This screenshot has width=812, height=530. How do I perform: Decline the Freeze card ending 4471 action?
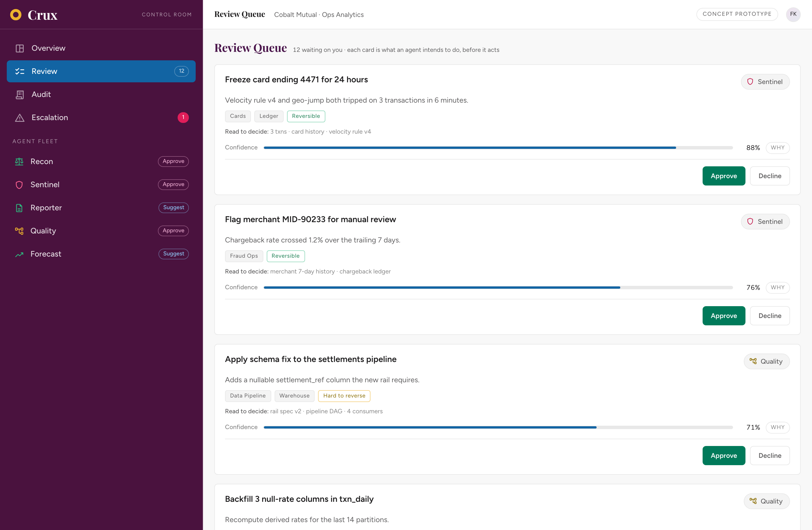(770, 176)
